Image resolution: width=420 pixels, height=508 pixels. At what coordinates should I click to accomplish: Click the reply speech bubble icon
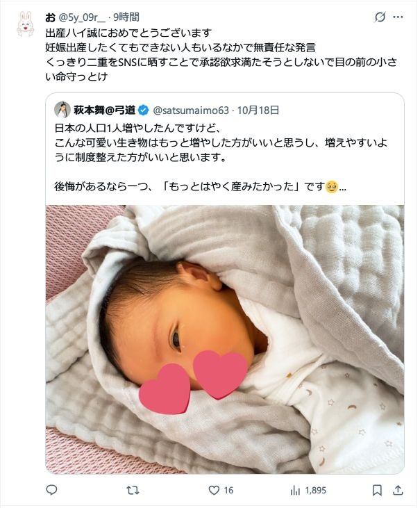51,490
